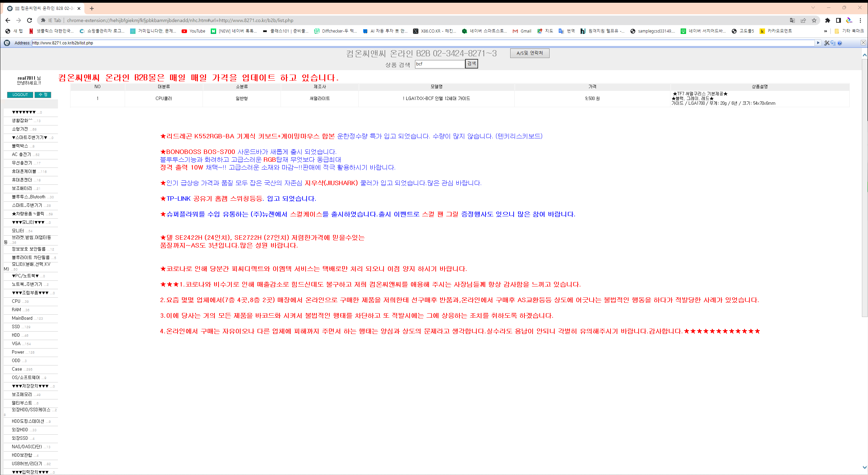Open the VGA category
This screenshot has width=868, height=475.
(x=16, y=343)
